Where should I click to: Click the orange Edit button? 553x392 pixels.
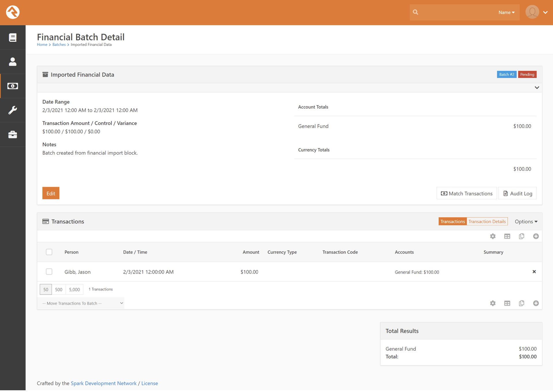click(51, 193)
